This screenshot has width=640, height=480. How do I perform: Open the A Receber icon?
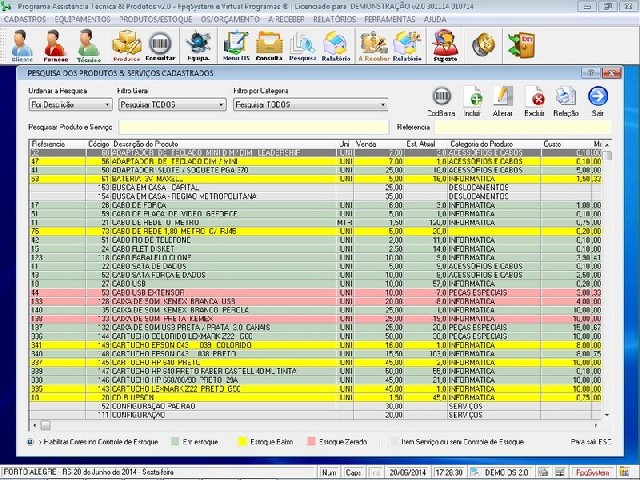(373, 45)
